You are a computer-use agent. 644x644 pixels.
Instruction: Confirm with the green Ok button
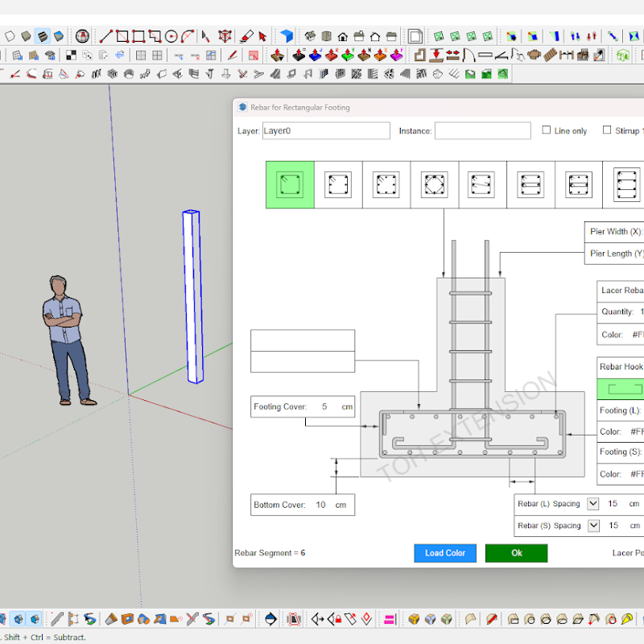[516, 553]
